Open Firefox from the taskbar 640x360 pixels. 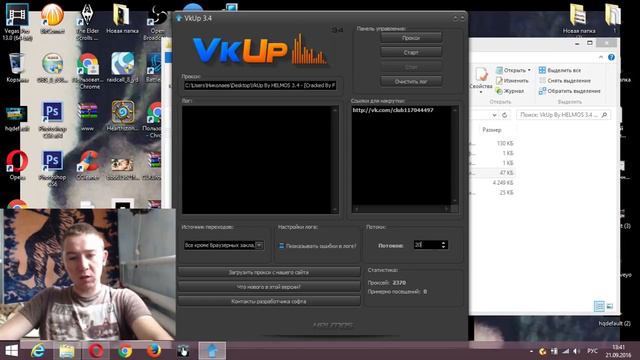[x=153, y=351]
